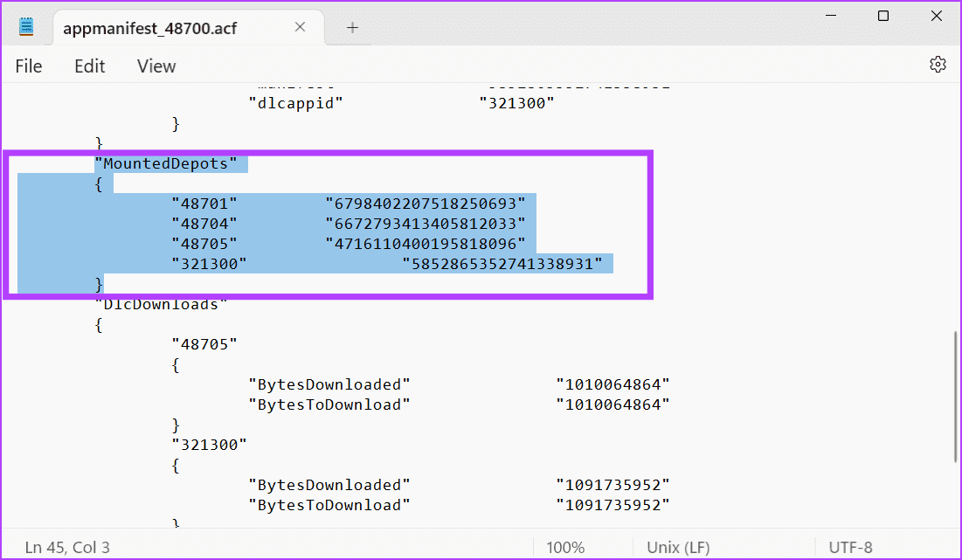
Task: Click the "dlcappid" key text
Action: (x=295, y=103)
